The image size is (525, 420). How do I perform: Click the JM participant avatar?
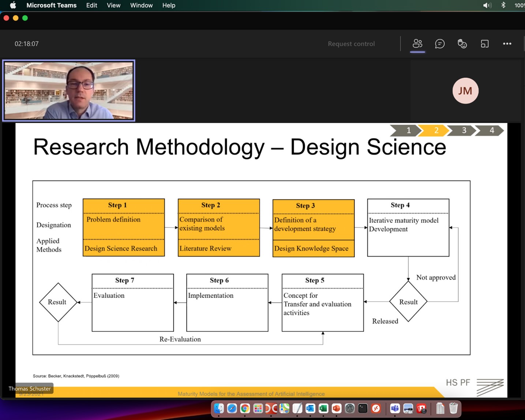pyautogui.click(x=465, y=91)
